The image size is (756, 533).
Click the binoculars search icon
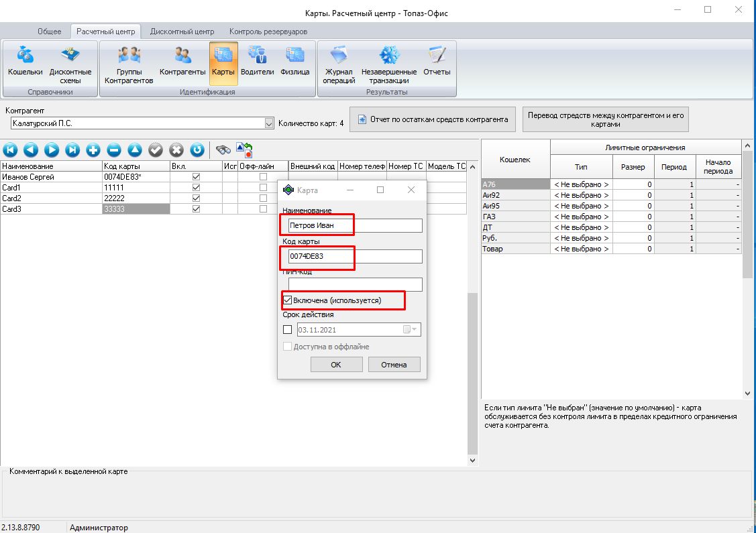pyautogui.click(x=223, y=150)
